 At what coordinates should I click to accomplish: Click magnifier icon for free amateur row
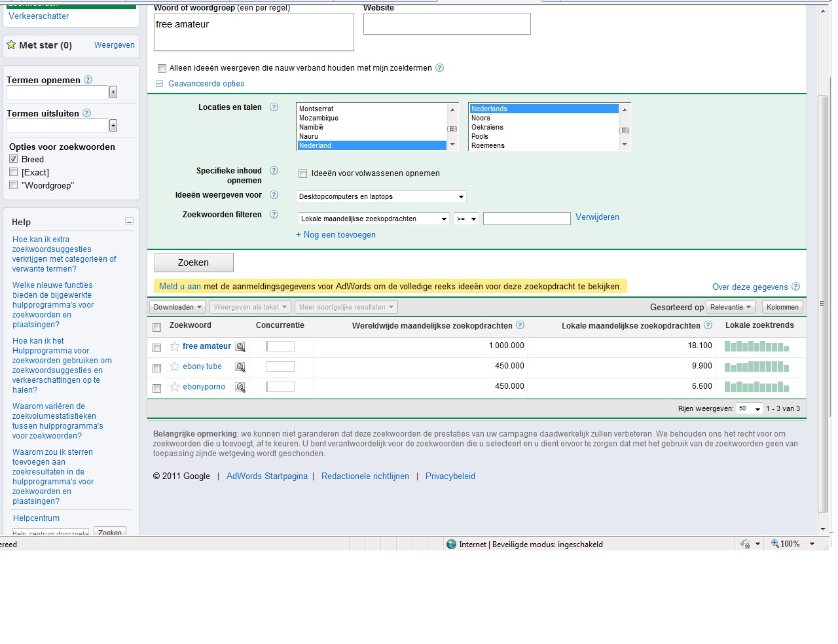(x=240, y=347)
